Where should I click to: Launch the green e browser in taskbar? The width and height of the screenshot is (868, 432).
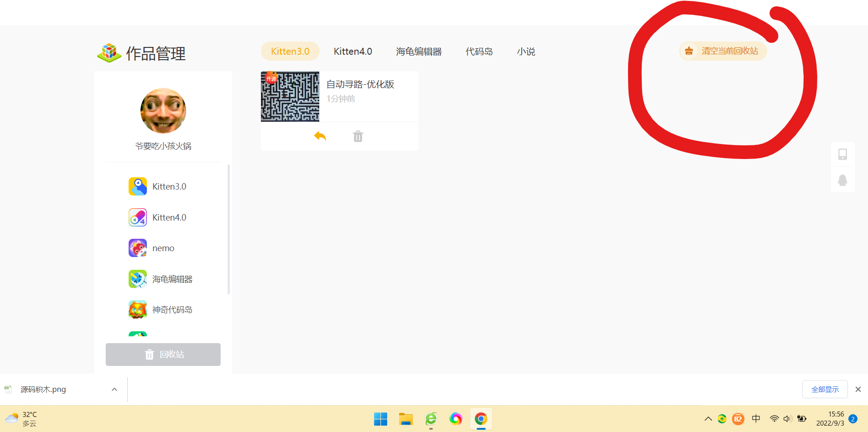pyautogui.click(x=431, y=419)
